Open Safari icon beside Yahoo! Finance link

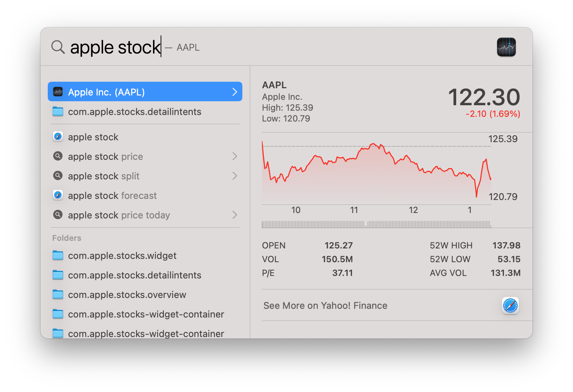point(510,306)
